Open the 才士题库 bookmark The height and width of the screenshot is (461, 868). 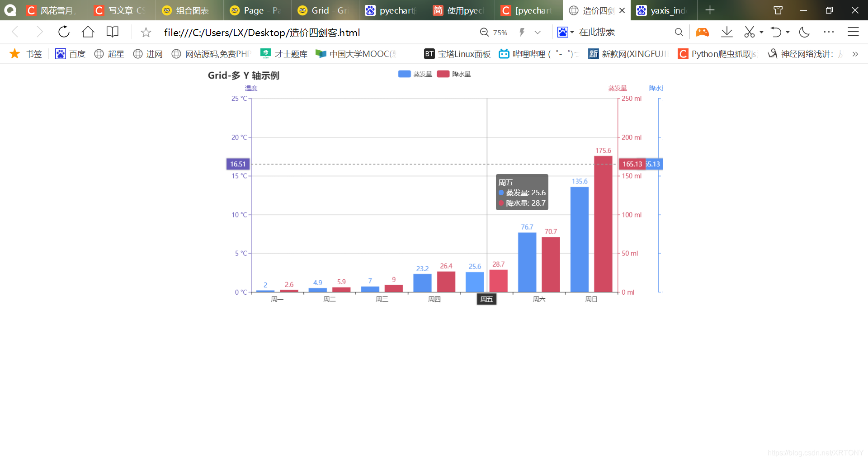284,54
